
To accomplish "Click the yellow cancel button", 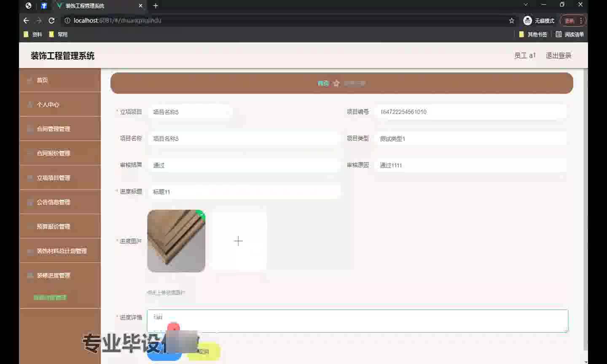I will pos(204,352).
